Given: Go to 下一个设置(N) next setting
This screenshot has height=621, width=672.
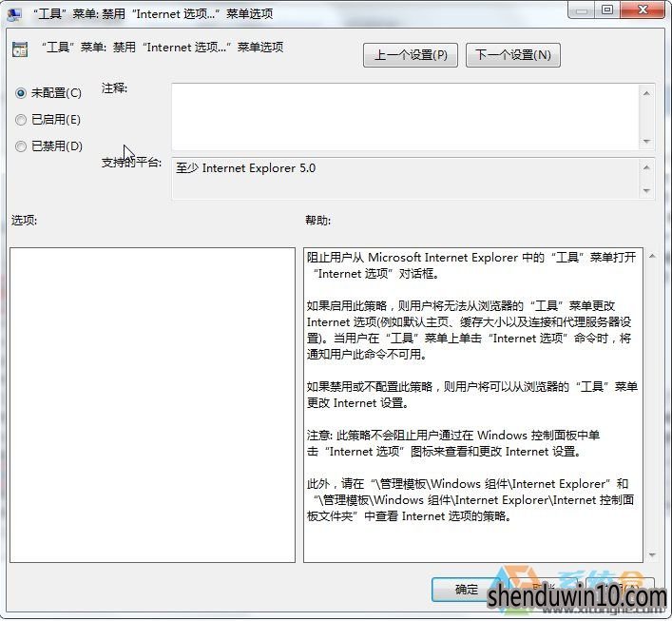Looking at the screenshot, I should (x=513, y=55).
